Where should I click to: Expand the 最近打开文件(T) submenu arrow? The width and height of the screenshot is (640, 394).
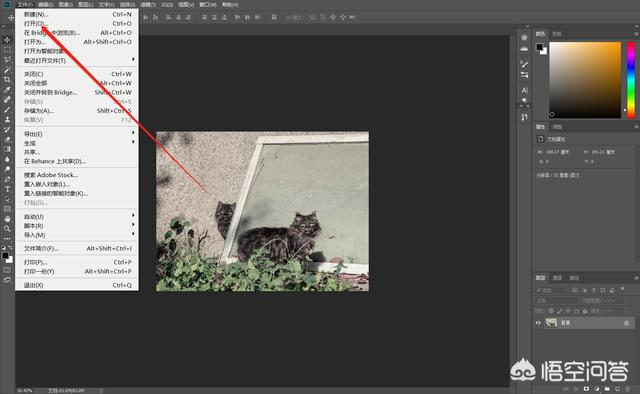[x=133, y=60]
